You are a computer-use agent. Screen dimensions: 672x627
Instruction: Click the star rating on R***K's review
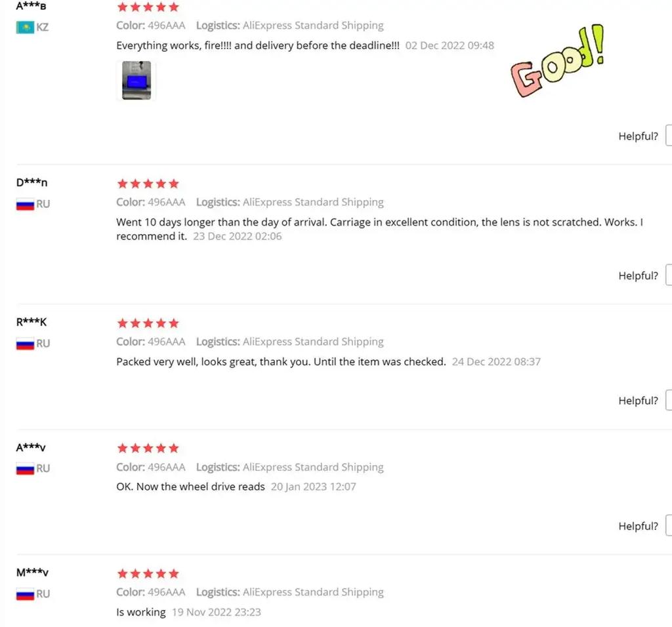pos(148,323)
